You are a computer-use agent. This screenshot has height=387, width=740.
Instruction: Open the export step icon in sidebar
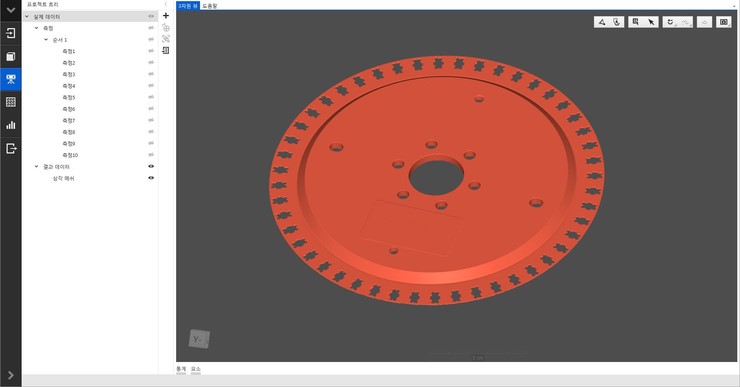click(x=10, y=149)
